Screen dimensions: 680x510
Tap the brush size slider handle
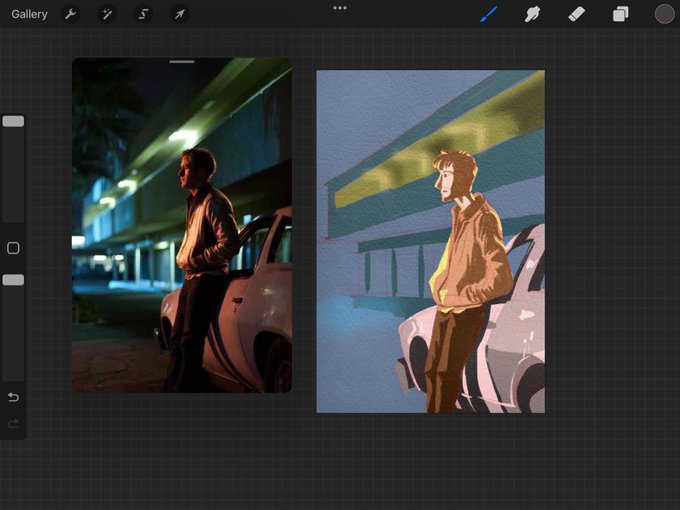pyautogui.click(x=13, y=121)
